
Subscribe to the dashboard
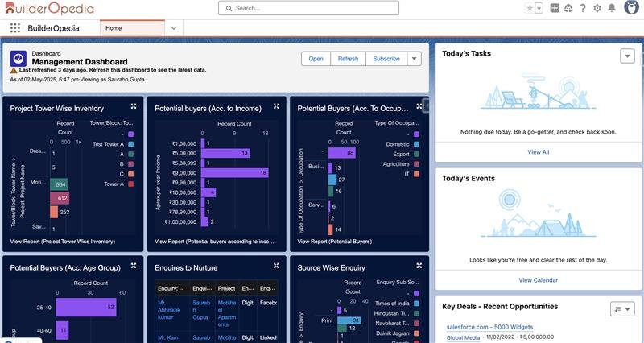tap(386, 59)
